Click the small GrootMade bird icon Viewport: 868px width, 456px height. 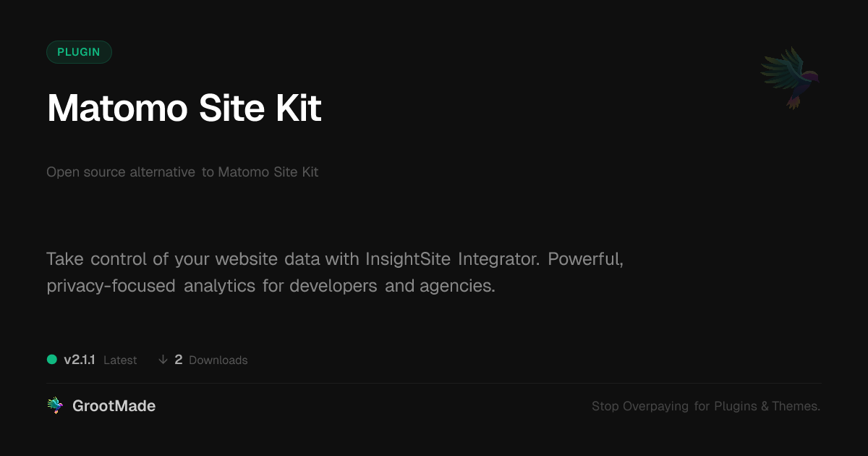point(55,406)
